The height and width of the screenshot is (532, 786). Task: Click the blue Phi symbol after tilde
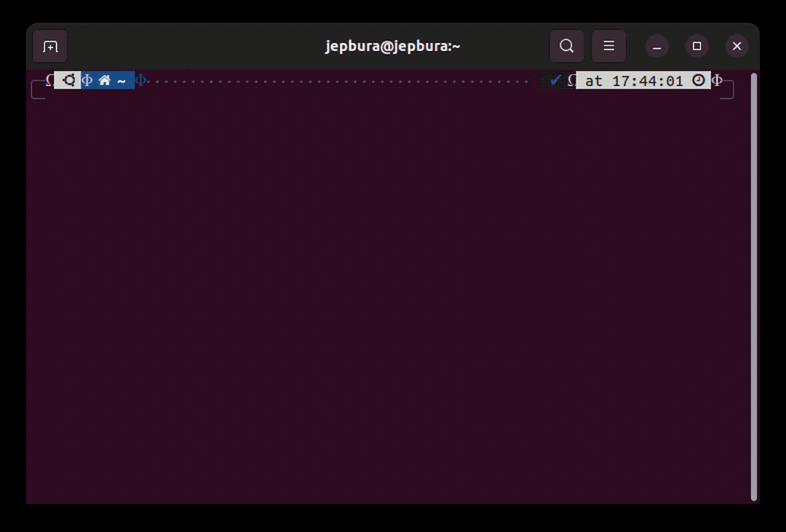(141, 80)
